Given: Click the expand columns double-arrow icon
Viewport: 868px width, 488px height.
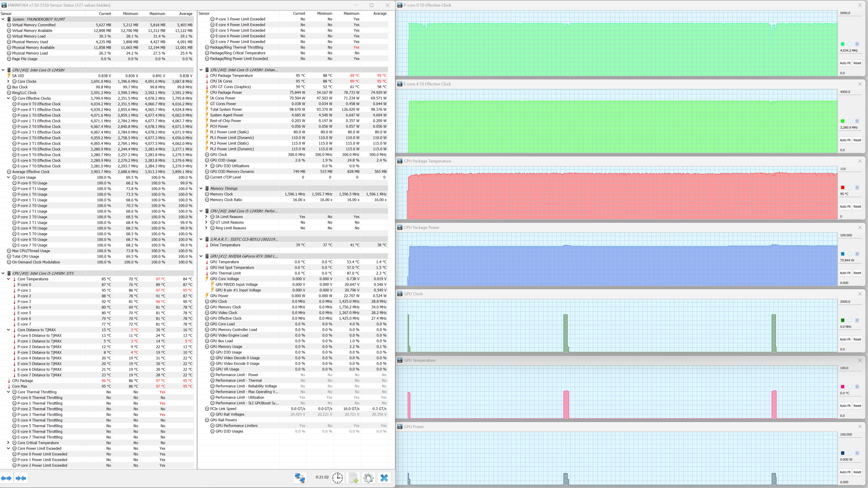Looking at the screenshot, I should [6, 478].
